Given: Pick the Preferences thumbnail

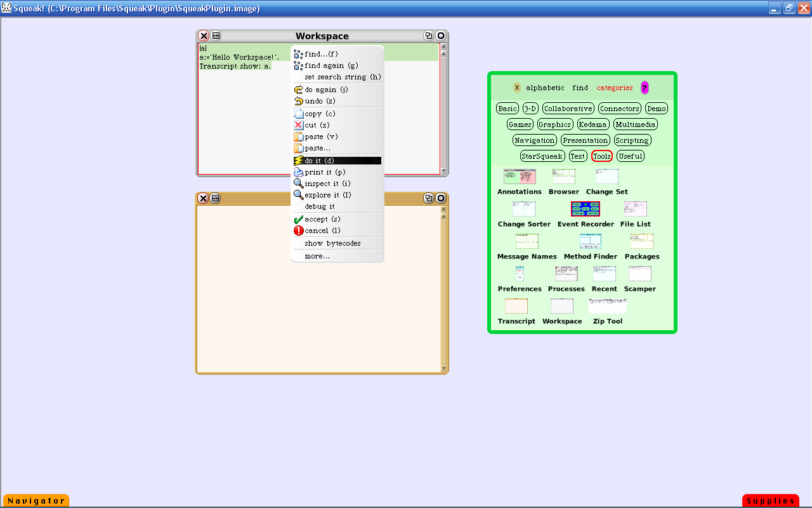Looking at the screenshot, I should pos(520,274).
